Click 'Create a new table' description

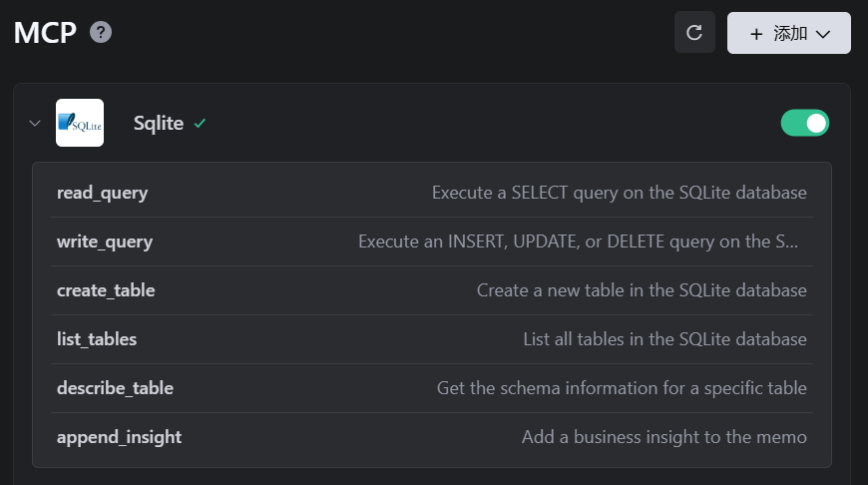coord(642,290)
